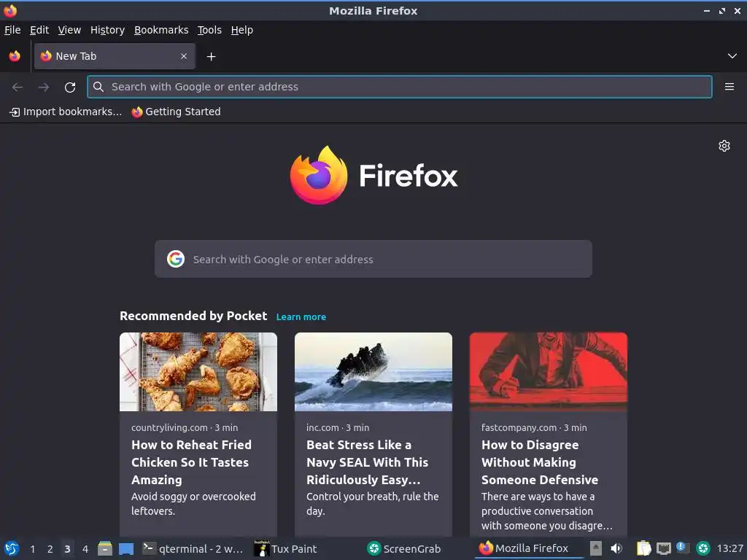Open the network connection tray icon
Viewport: 747px width, 560px height.
point(664,548)
